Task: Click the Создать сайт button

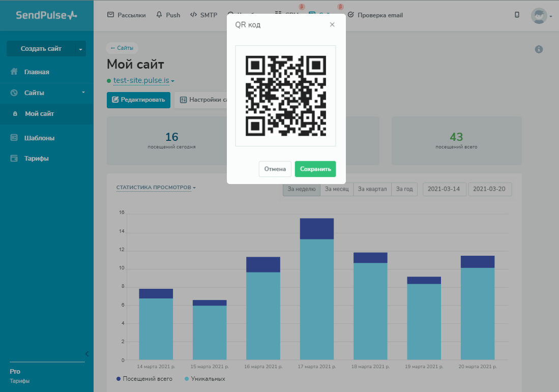Action: pos(41,49)
